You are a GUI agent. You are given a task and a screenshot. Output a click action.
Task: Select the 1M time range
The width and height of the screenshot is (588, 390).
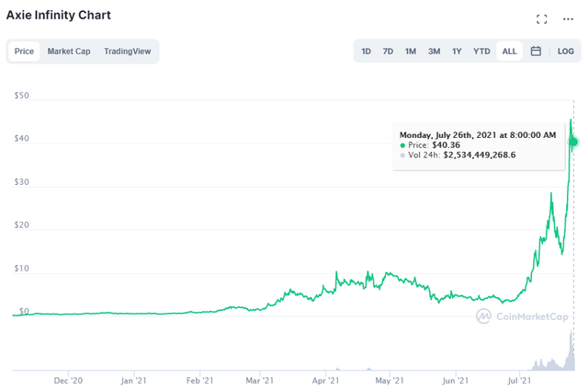click(x=411, y=51)
